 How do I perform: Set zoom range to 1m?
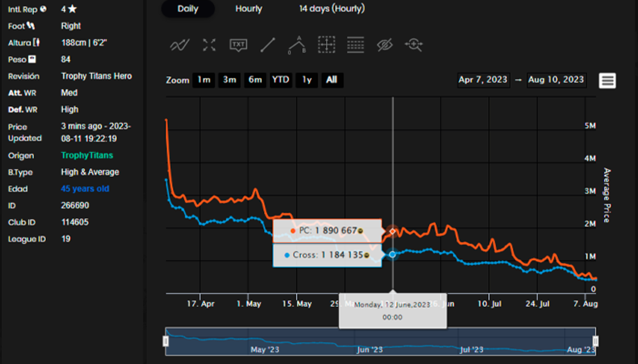coord(204,80)
